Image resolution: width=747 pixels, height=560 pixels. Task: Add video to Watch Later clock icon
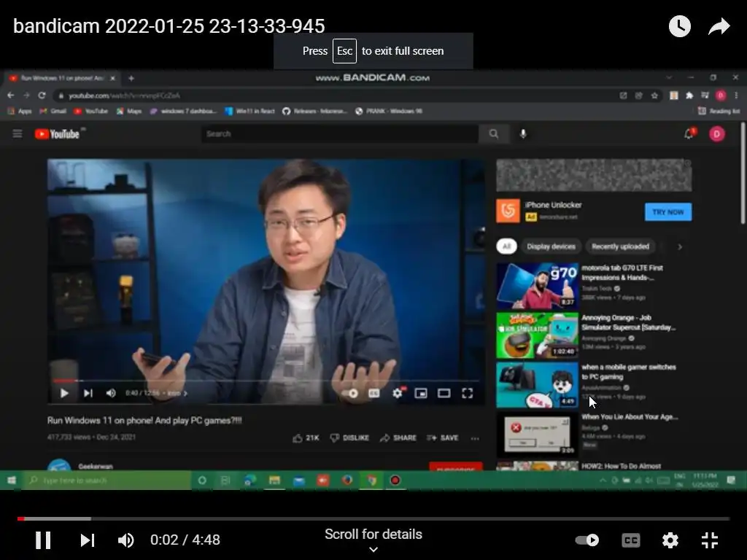click(679, 26)
